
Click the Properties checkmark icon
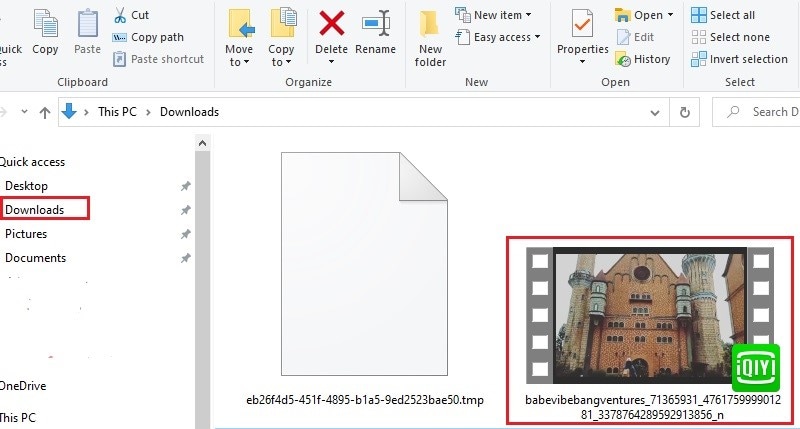pyautogui.click(x=582, y=23)
